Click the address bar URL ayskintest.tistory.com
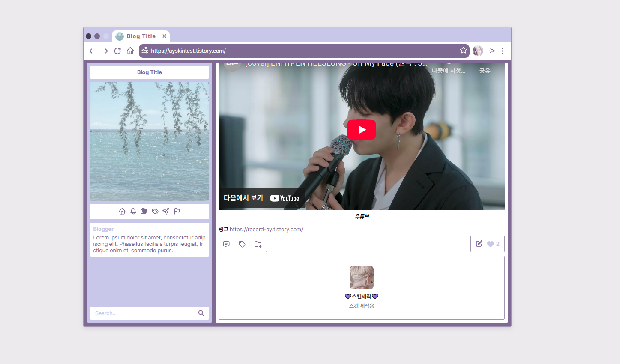This screenshot has height=364, width=620. (188, 51)
